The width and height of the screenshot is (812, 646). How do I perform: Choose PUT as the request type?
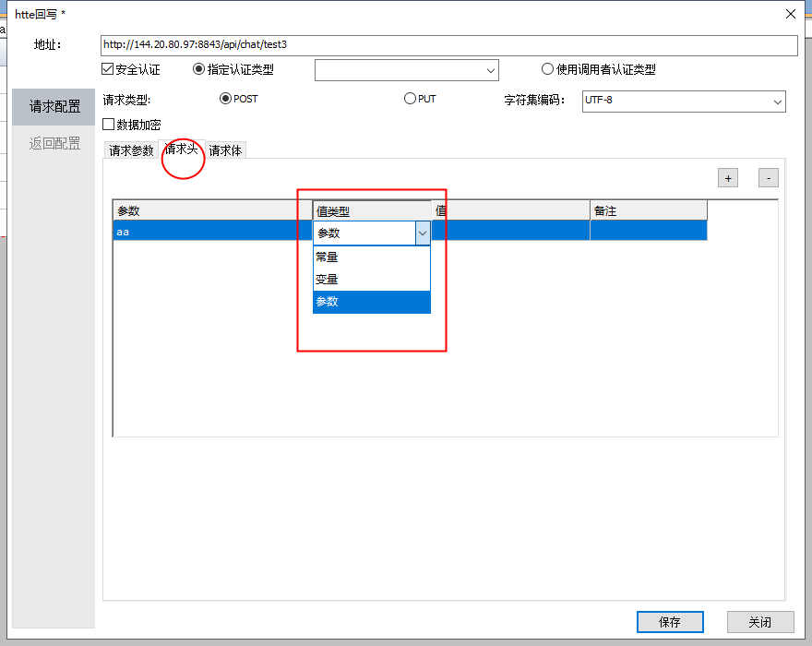[x=410, y=99]
